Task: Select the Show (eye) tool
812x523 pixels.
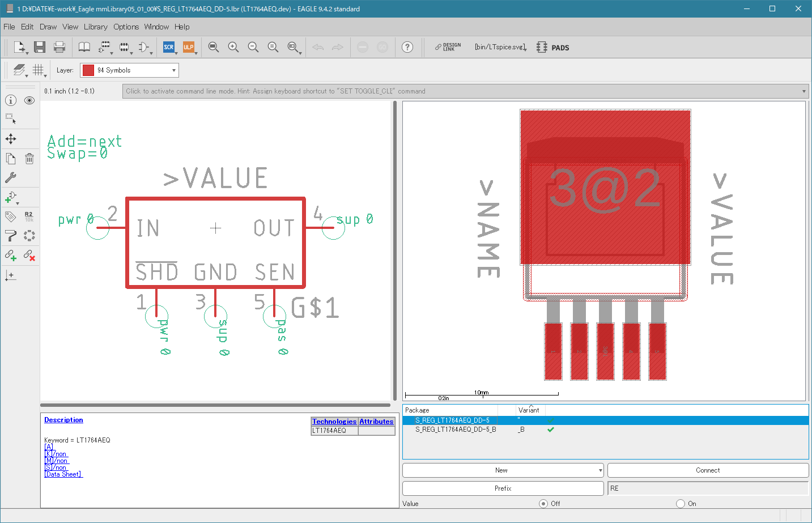Action: [29, 100]
